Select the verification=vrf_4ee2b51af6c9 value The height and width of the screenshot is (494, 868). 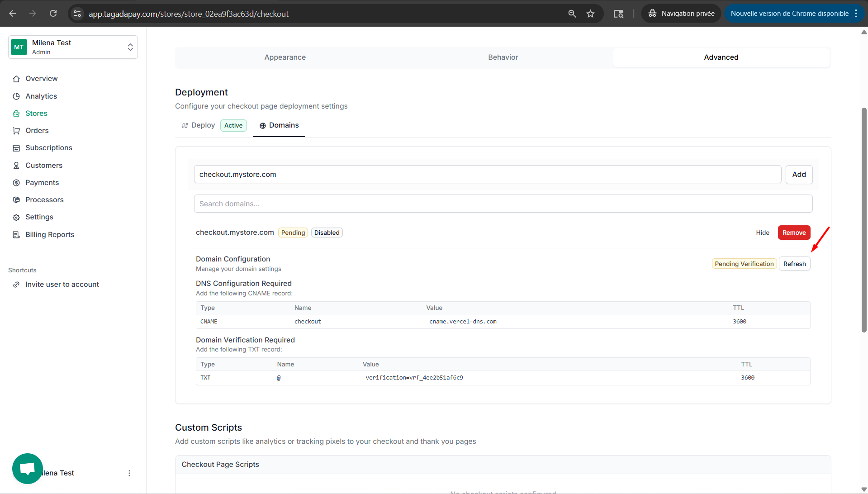pyautogui.click(x=414, y=378)
